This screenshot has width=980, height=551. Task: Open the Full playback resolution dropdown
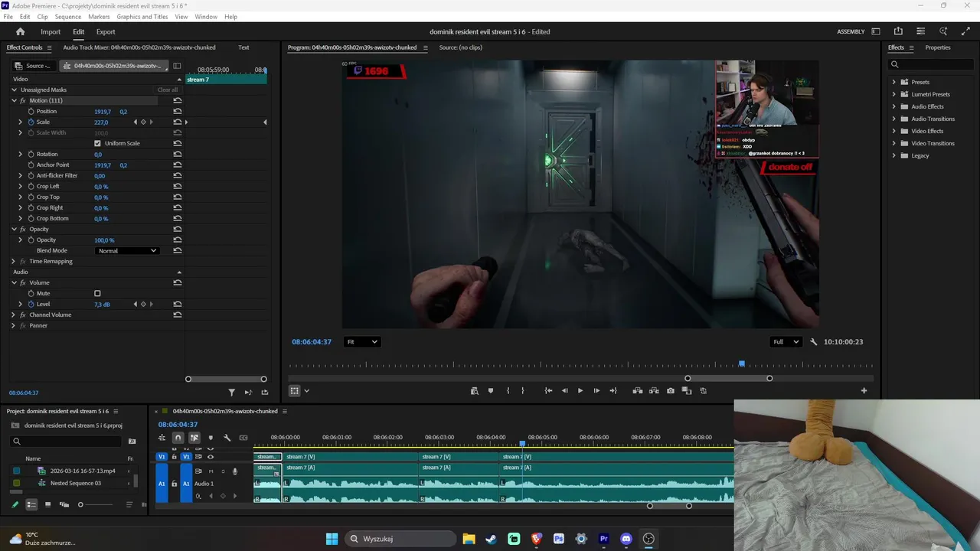pyautogui.click(x=786, y=342)
